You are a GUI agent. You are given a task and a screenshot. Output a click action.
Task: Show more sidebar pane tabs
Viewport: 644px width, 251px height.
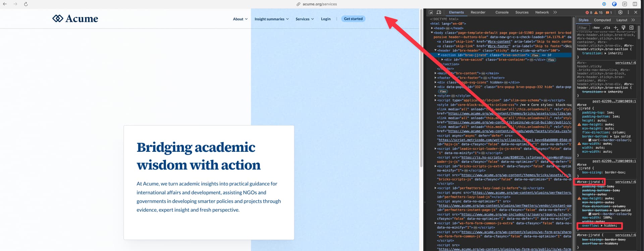pyautogui.click(x=633, y=20)
